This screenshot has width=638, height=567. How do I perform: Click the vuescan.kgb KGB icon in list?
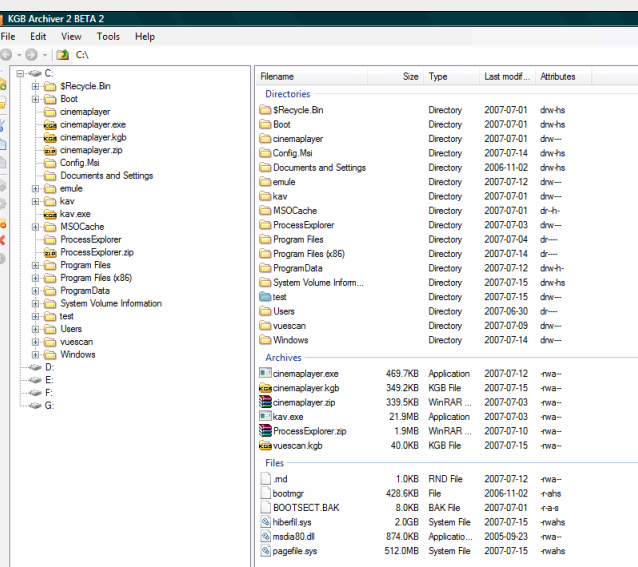[x=265, y=446]
